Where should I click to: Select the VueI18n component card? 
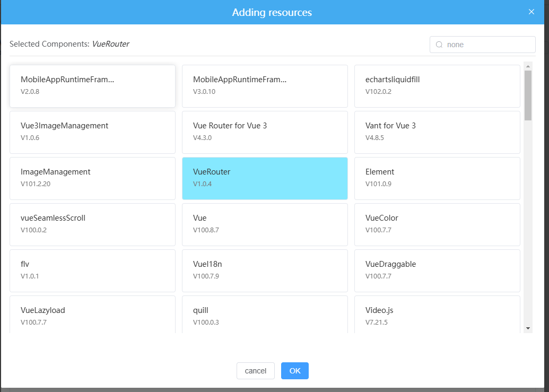[265, 271]
